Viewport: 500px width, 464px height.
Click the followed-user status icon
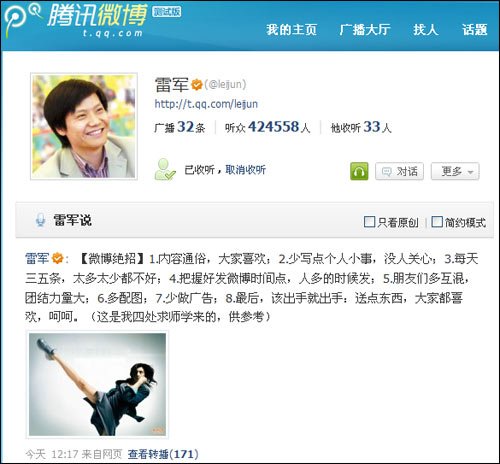click(x=165, y=170)
